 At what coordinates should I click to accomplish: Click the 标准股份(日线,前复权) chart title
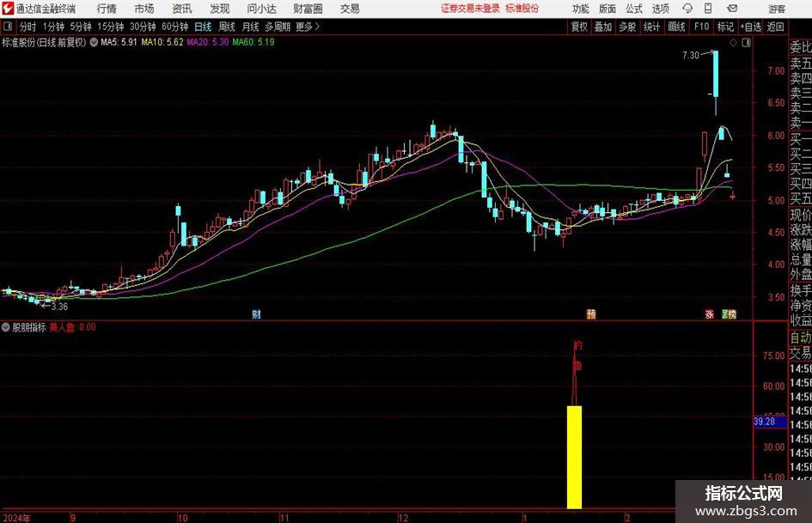(44, 42)
